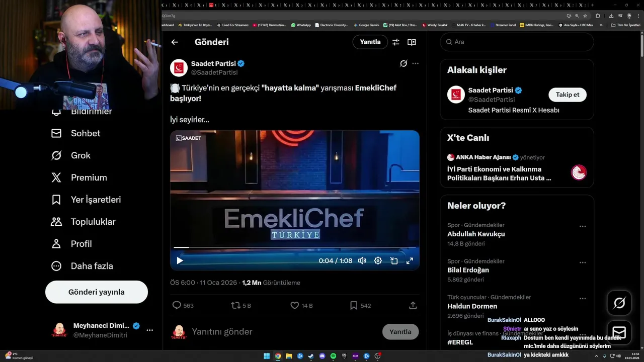Click the EmekliChef video thumbnail
644x362 pixels.
pyautogui.click(x=294, y=200)
